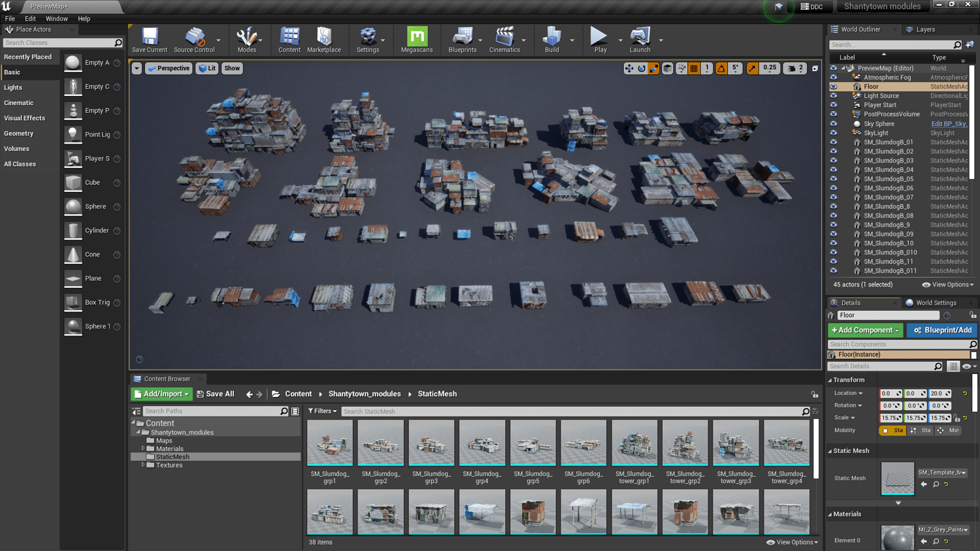Open the Window menu

(x=57, y=19)
